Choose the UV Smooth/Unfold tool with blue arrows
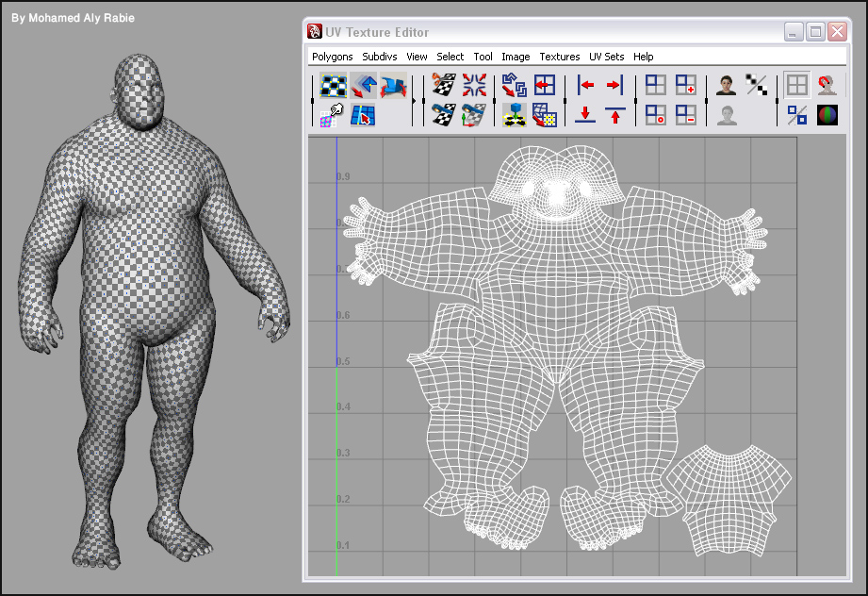Screen dimensions: 868x596 (394, 85)
